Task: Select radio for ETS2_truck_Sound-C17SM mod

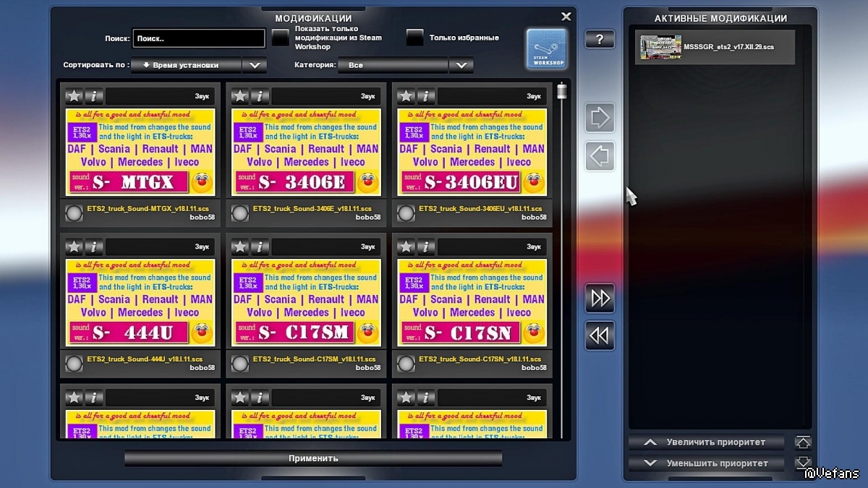Action: 240,364
